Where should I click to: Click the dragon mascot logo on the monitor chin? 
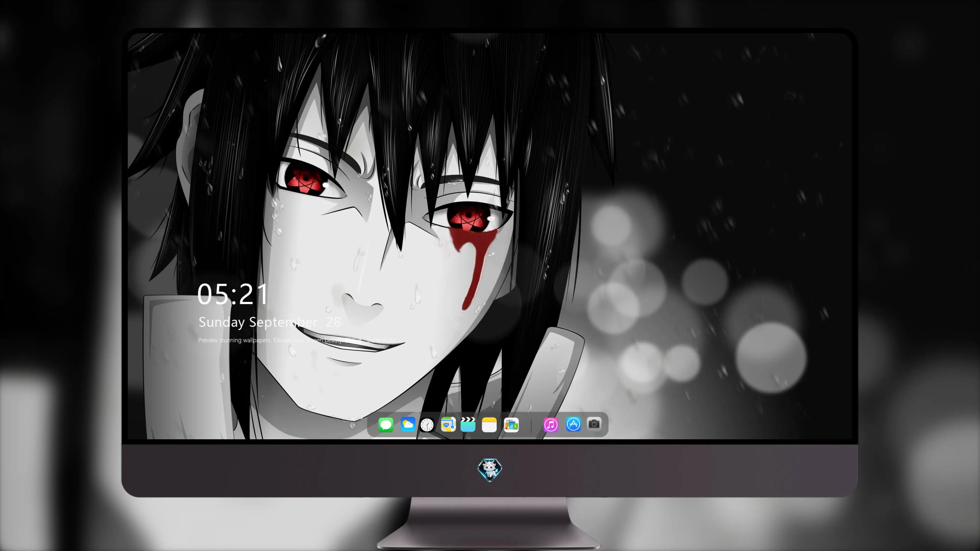[x=490, y=470]
